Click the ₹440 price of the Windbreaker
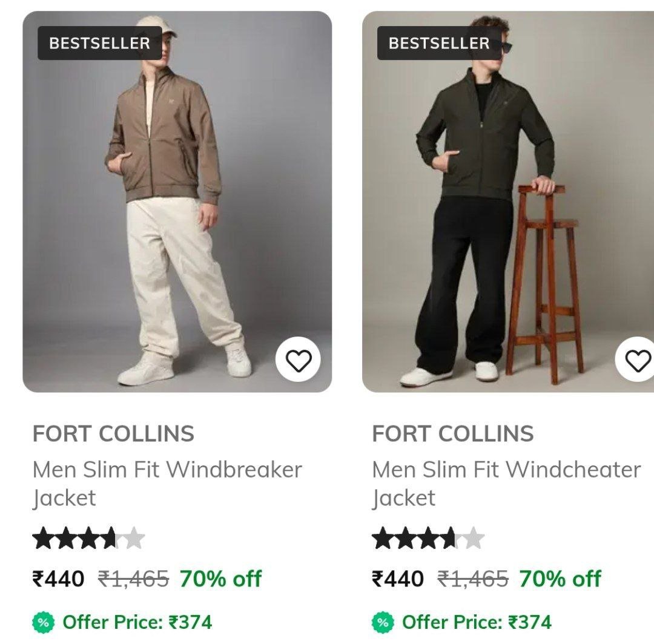Screen dimensions: 654x644 pos(58,579)
